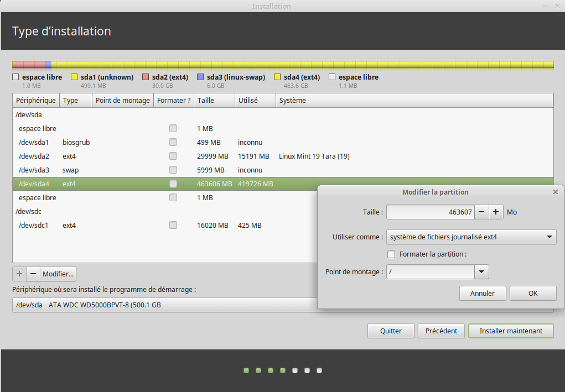Click the sda2 red segment in partition bar
This screenshot has height=392, width=565.
point(29,65)
